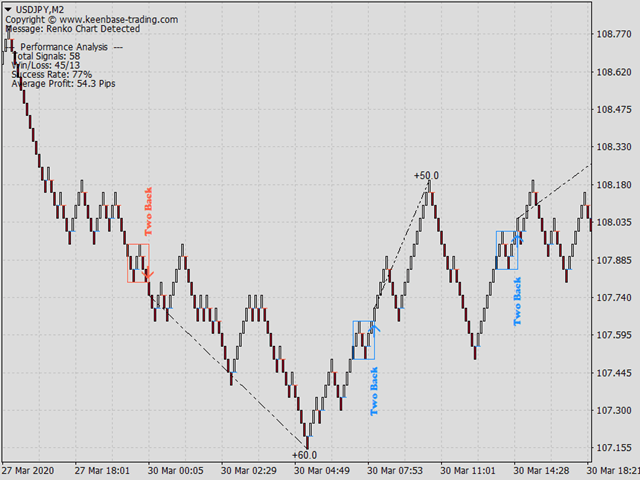Click the 107.740 price axis label

click(x=614, y=298)
